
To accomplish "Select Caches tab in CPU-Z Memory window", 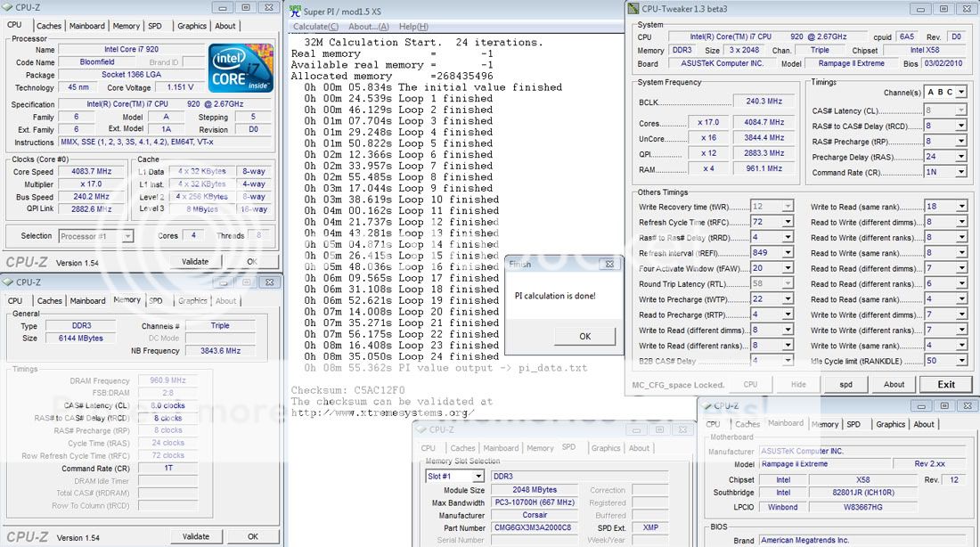I will pyautogui.click(x=49, y=301).
